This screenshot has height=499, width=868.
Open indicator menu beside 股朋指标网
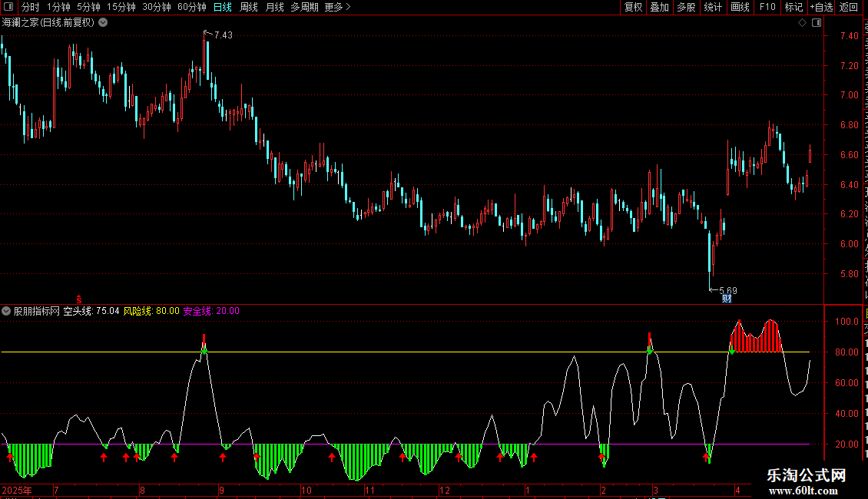pos(6,312)
